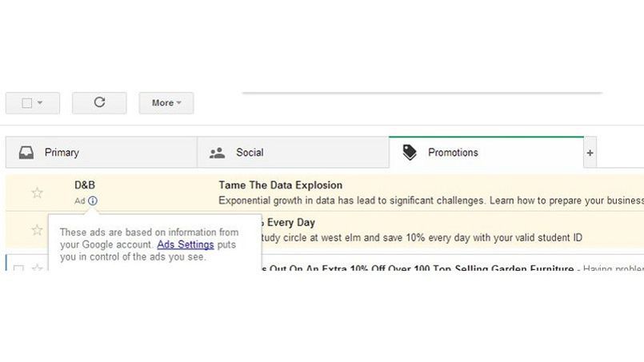Click the D&B sender name
Image resolution: width=644 pixels, height=362 pixels.
[x=85, y=185]
